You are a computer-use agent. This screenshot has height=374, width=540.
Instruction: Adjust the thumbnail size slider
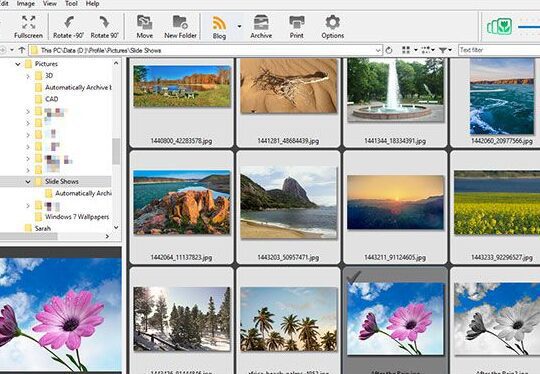click(529, 27)
